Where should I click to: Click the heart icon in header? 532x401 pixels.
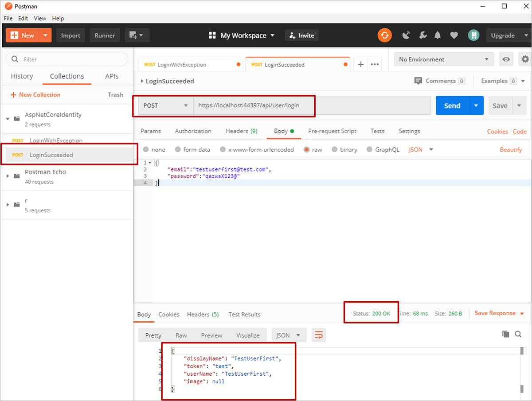454,35
